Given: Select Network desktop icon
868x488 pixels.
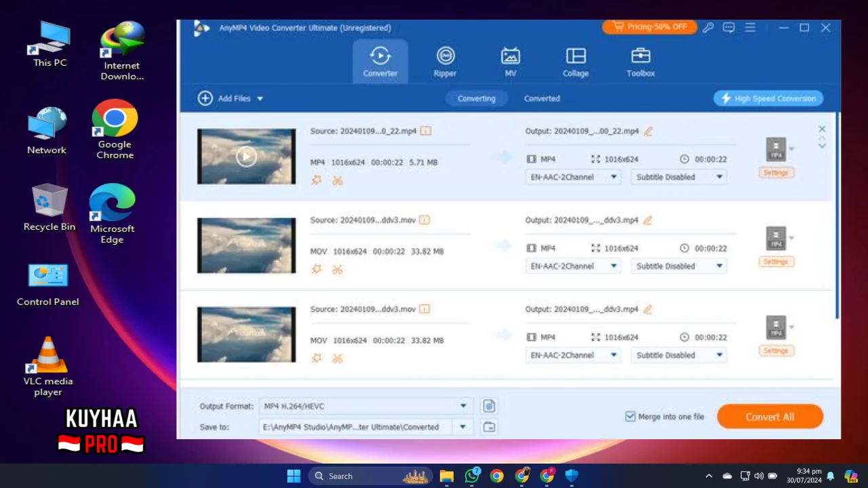Looking at the screenshot, I should pyautogui.click(x=47, y=131).
